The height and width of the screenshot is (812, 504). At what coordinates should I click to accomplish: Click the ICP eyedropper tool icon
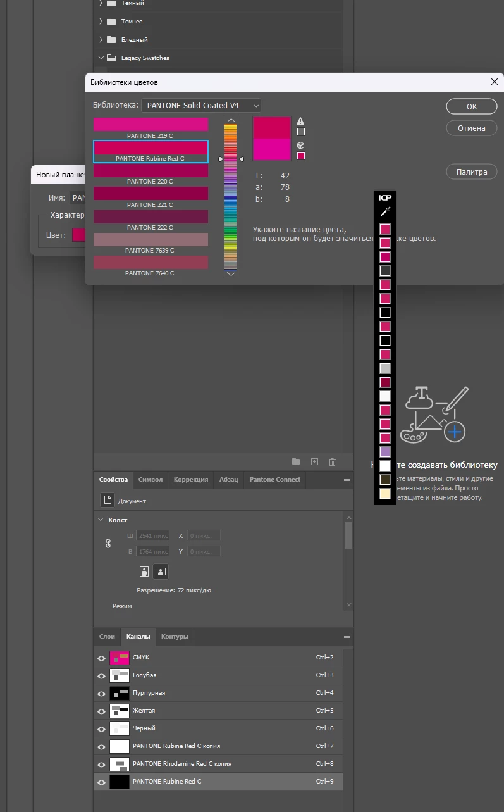pyautogui.click(x=385, y=212)
